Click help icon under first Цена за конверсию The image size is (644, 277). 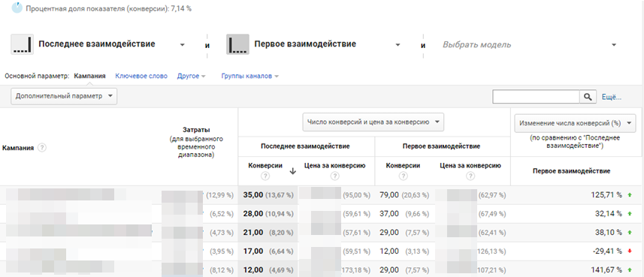tap(334, 176)
